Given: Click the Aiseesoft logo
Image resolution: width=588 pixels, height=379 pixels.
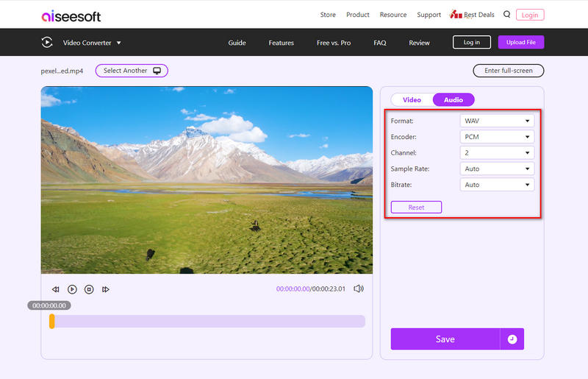Looking at the screenshot, I should 71,15.
